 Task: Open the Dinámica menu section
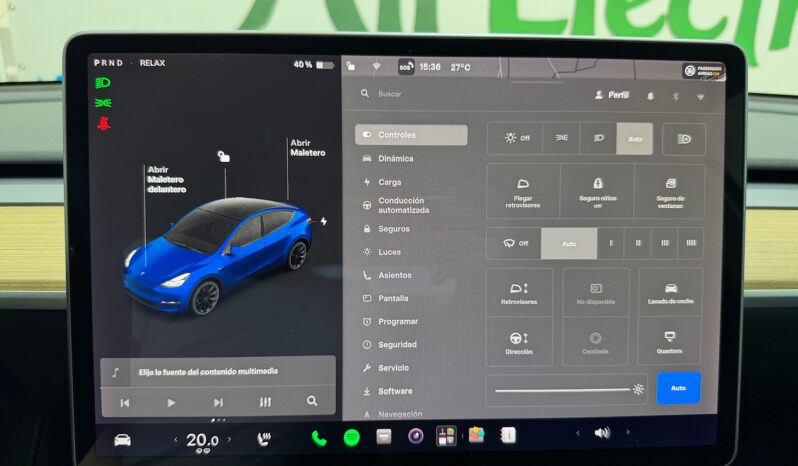(388, 159)
